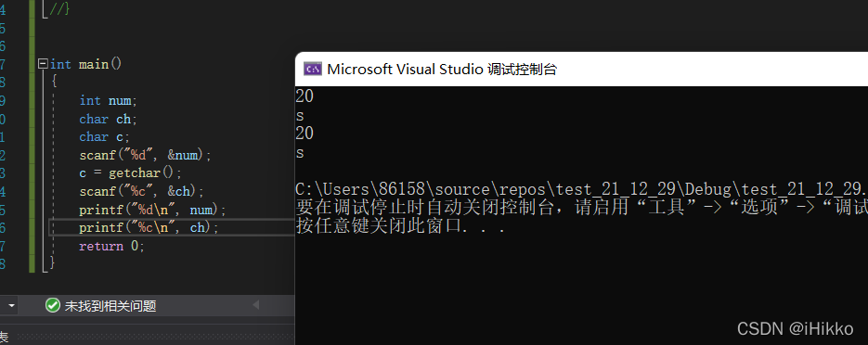Click the debug console window icon
Screen dimensions: 868x345
pos(313,70)
